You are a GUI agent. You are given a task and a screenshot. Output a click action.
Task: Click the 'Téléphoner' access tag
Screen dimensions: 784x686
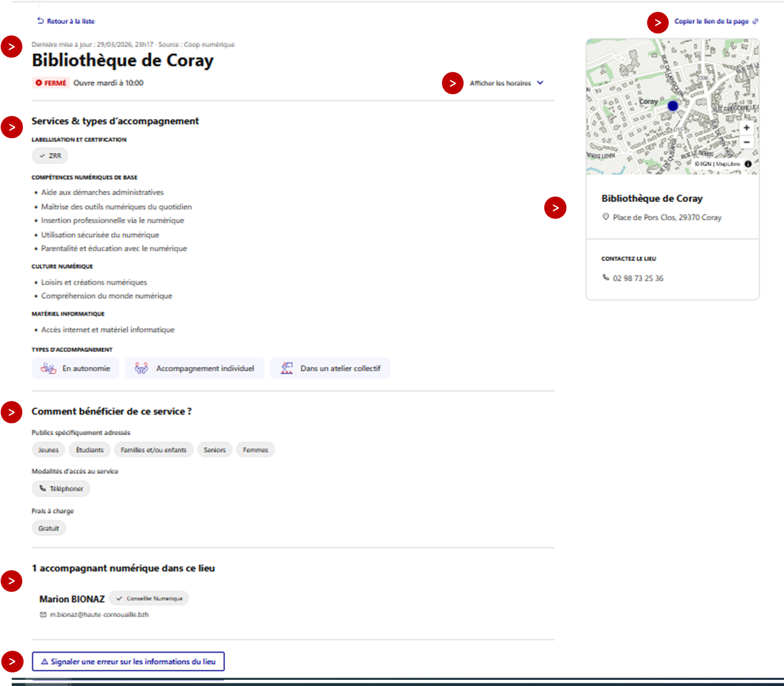[x=61, y=488]
